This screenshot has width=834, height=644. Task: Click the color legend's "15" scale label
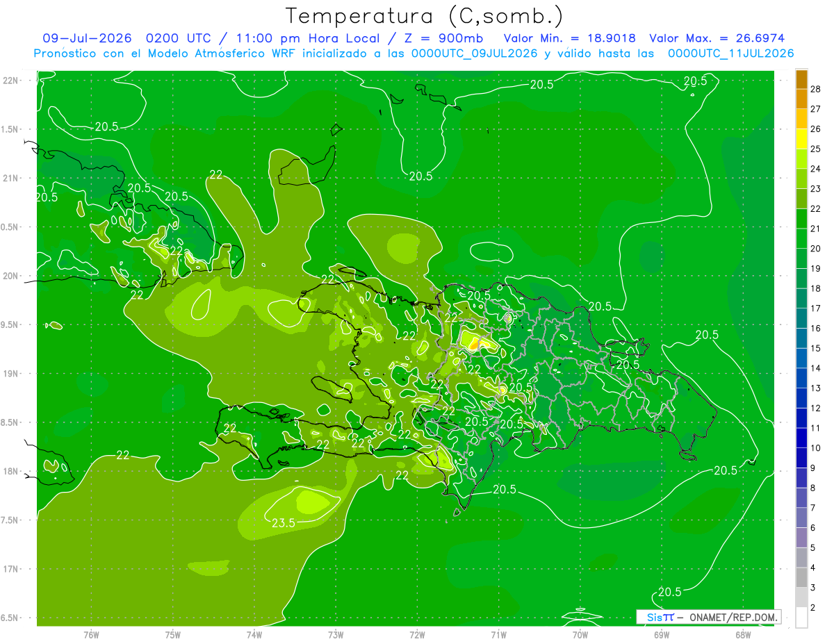tap(815, 348)
